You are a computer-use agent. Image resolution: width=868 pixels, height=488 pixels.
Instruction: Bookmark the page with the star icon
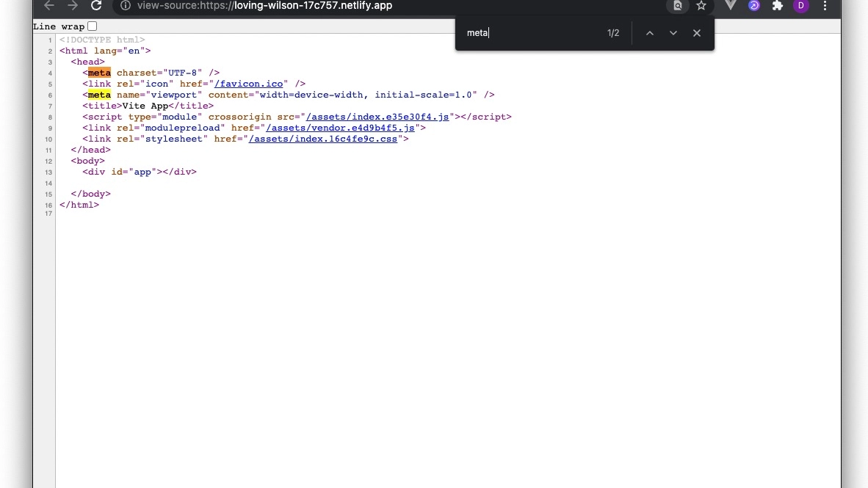click(701, 6)
